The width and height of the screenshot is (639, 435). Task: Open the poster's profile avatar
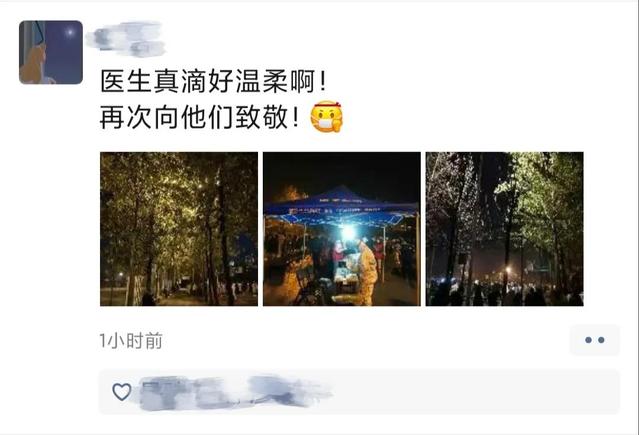point(51,52)
